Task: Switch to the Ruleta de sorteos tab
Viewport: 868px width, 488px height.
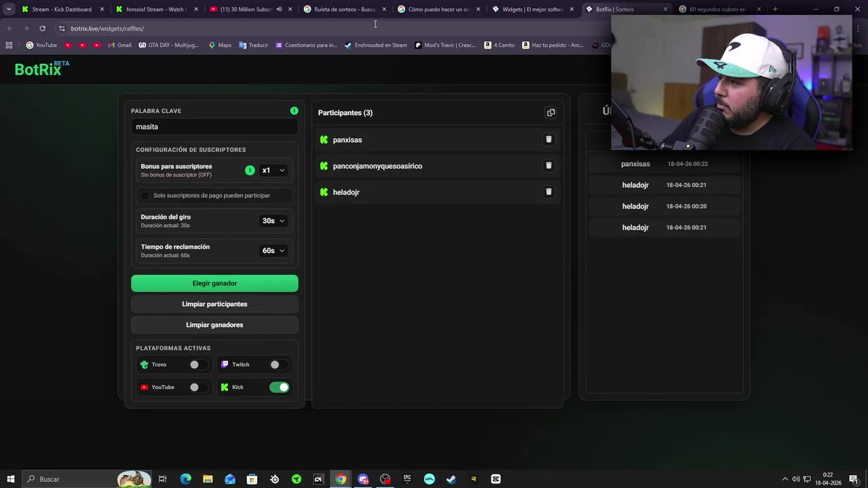Action: [344, 9]
